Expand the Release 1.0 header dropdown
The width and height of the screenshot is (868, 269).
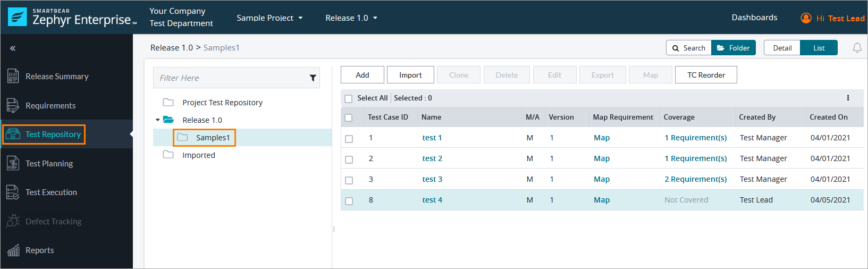click(x=351, y=18)
